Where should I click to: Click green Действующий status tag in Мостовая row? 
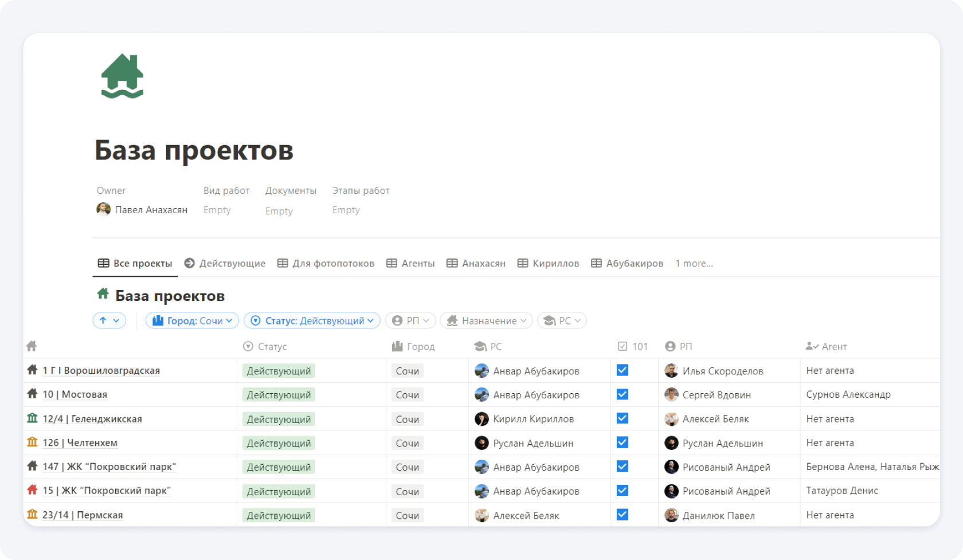click(279, 395)
